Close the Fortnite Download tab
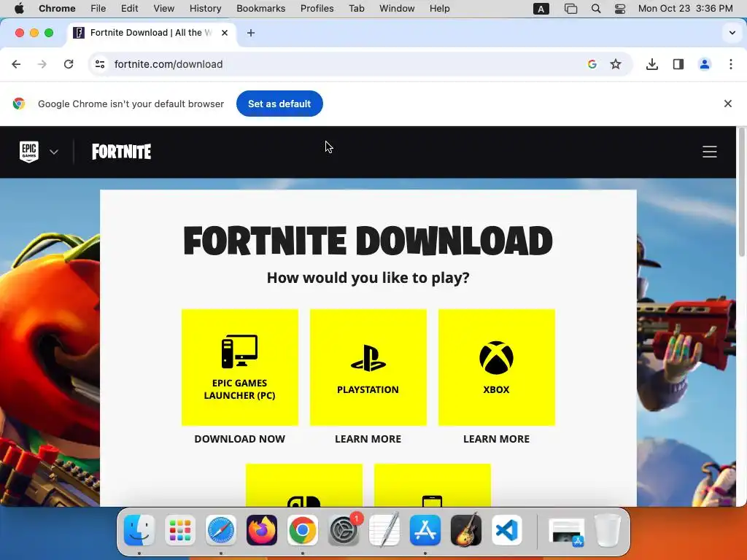The image size is (747, 560). coord(225,33)
